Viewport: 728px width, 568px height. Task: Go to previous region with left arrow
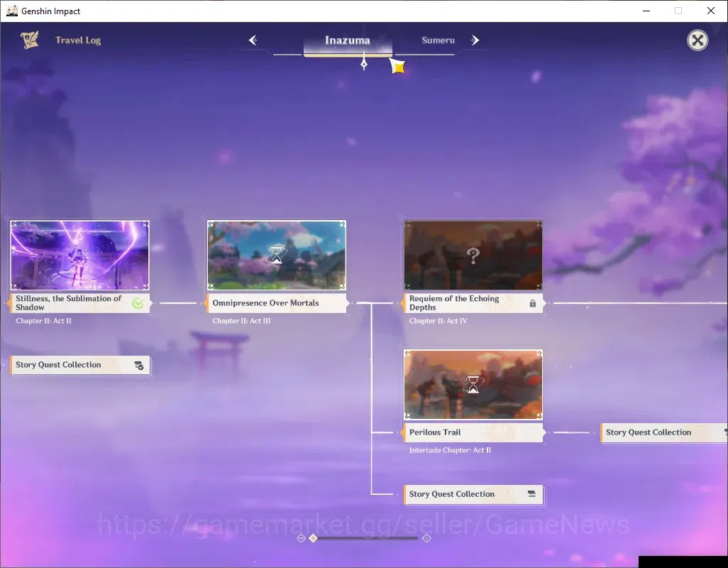click(253, 40)
